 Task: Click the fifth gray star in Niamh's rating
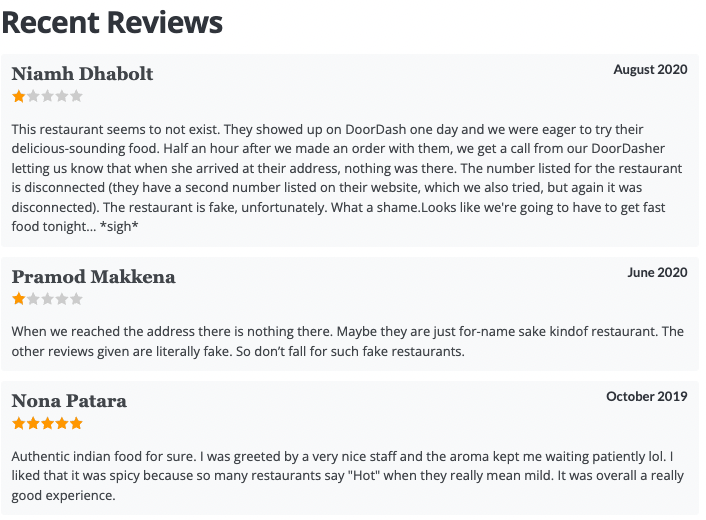tap(76, 97)
